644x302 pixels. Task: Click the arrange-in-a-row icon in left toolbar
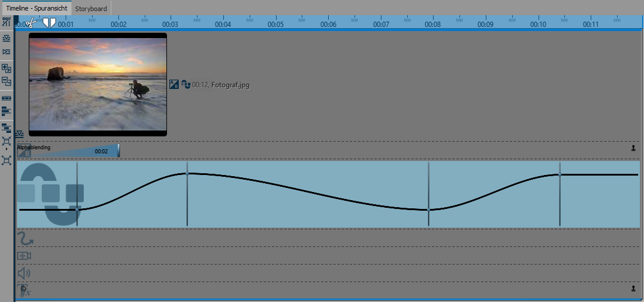6,98
